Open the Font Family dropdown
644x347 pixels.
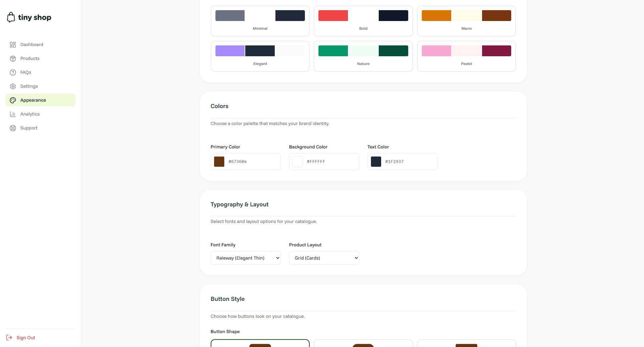click(x=245, y=258)
